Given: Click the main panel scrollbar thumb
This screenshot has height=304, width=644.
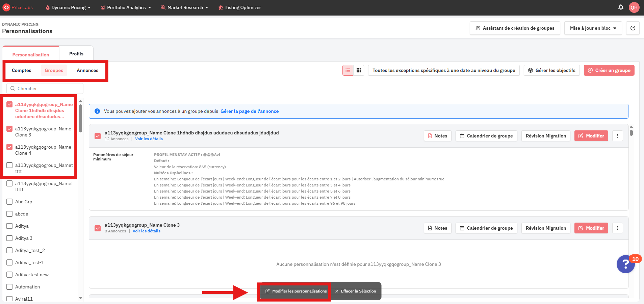Looking at the screenshot, I should (631, 132).
